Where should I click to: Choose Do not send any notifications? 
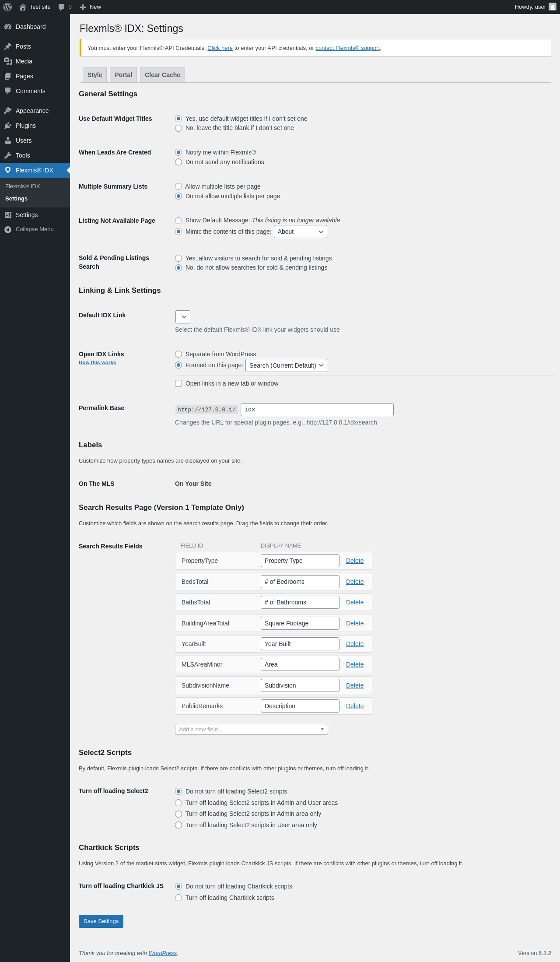pos(178,162)
